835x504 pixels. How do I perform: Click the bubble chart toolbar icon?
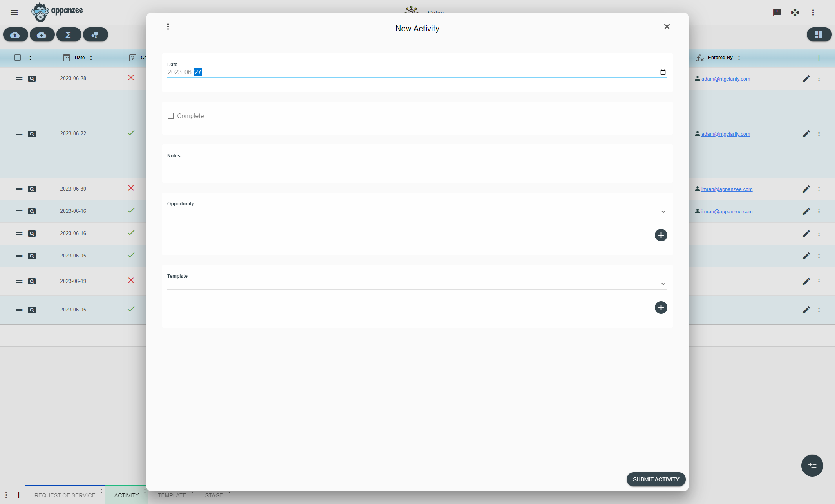tap(95, 35)
